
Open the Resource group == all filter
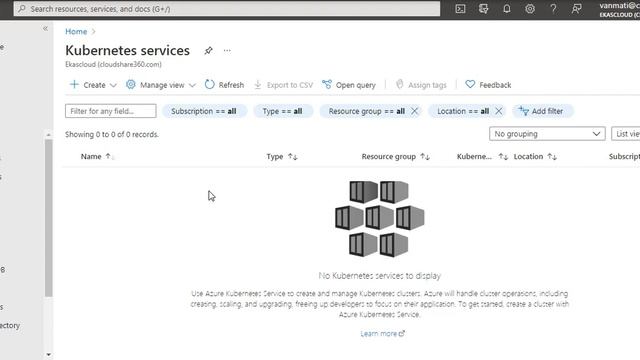(367, 111)
